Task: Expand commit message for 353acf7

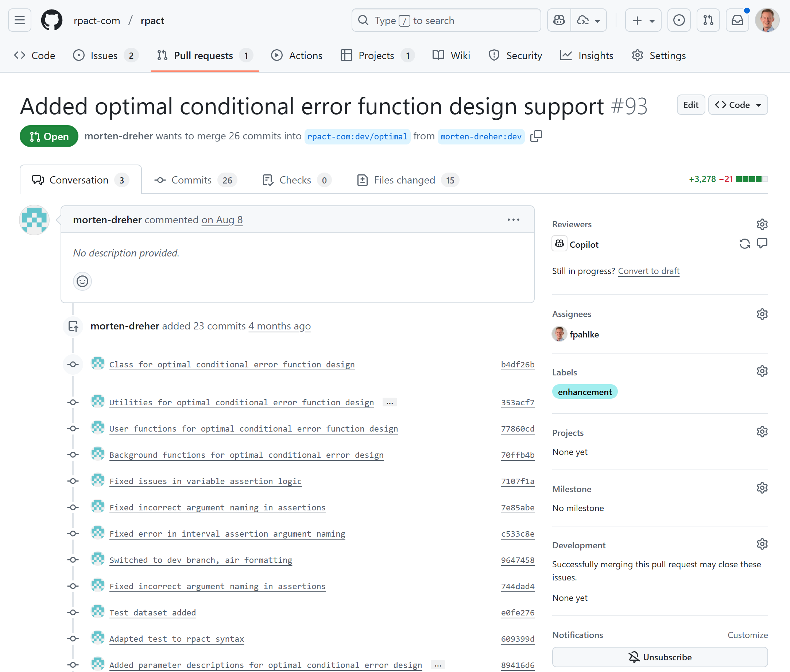Action: click(389, 403)
